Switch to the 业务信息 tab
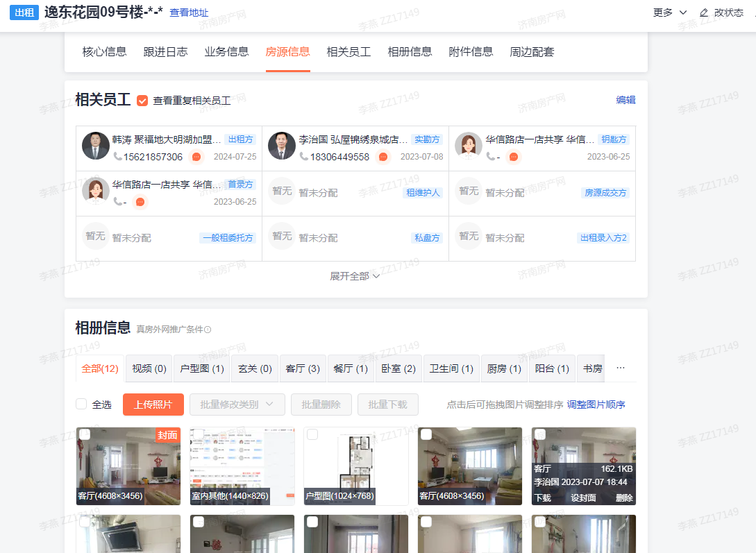The height and width of the screenshot is (553, 756). pos(226,52)
